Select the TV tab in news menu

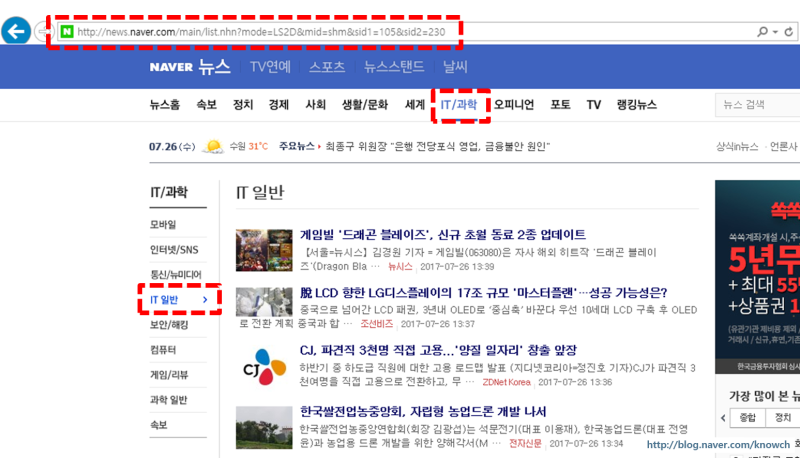coord(593,105)
